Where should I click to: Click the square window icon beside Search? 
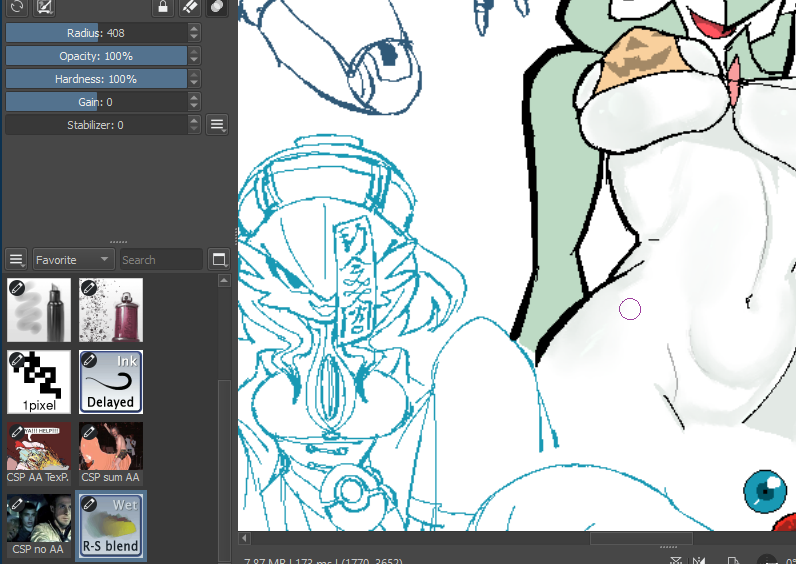point(219,260)
